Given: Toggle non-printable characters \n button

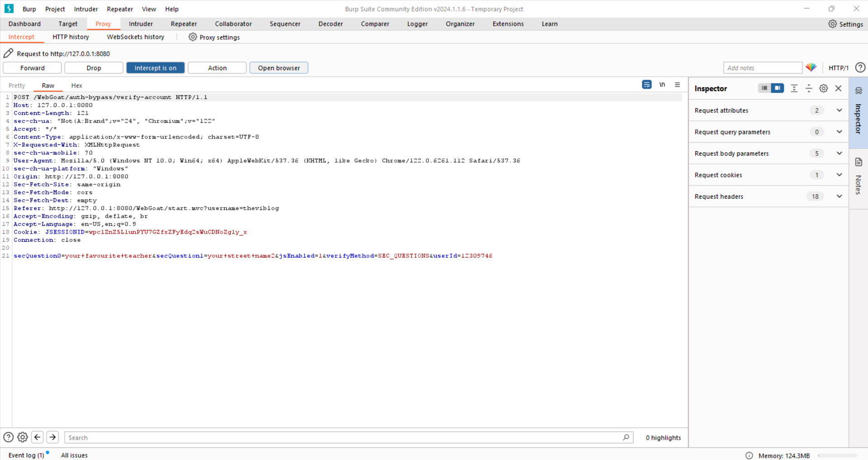Looking at the screenshot, I should tap(662, 85).
